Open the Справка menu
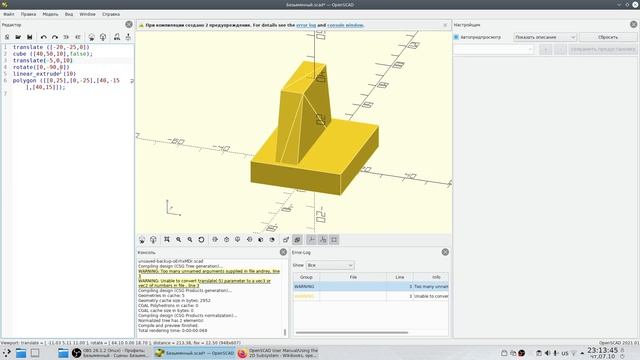Screen dimensions: 640x360 [x=111, y=14]
